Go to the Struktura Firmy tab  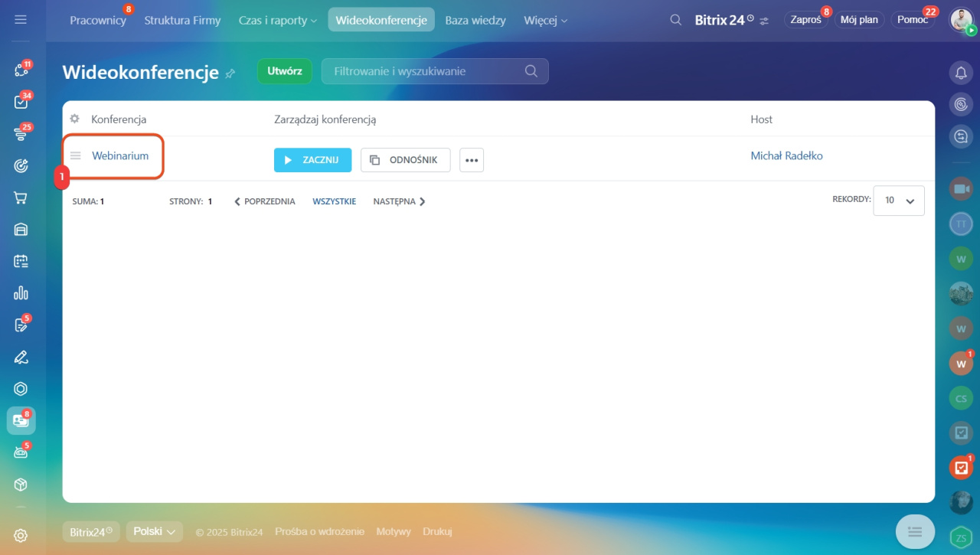pos(182,20)
